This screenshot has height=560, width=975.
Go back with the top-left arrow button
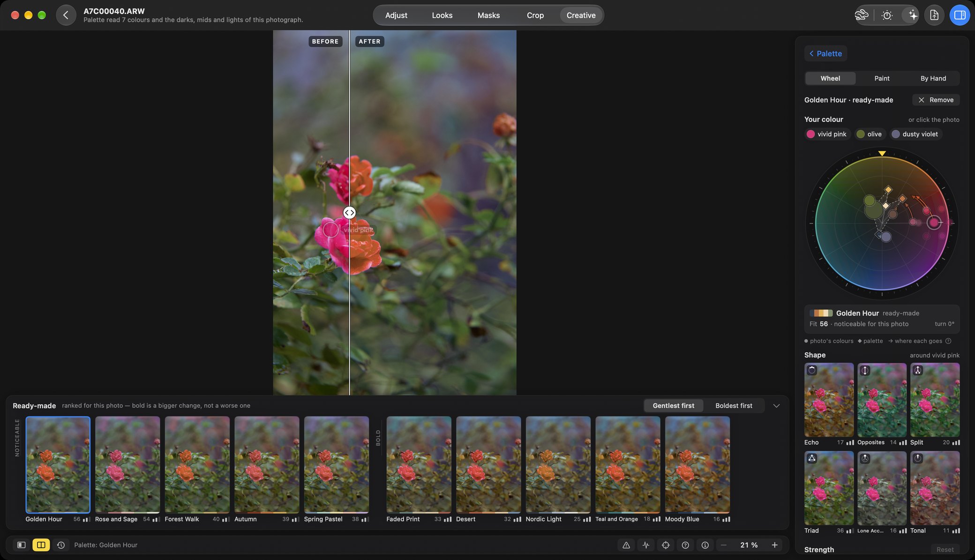[x=66, y=15]
